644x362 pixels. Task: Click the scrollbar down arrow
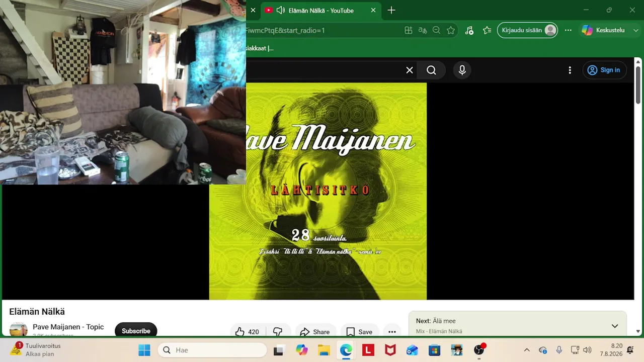coord(638,331)
